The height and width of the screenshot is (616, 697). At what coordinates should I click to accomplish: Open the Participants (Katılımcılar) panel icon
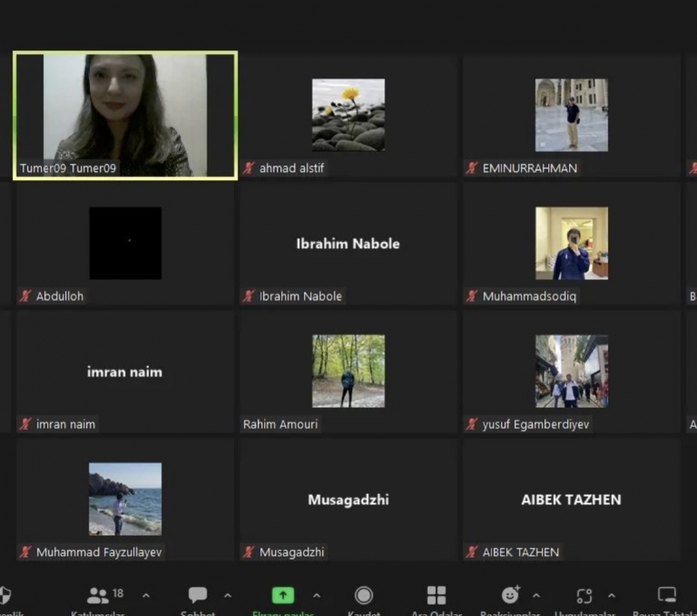(x=98, y=596)
